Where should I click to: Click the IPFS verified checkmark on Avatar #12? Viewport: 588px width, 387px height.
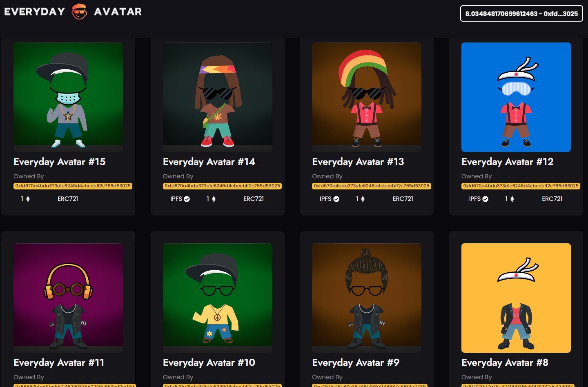486,199
